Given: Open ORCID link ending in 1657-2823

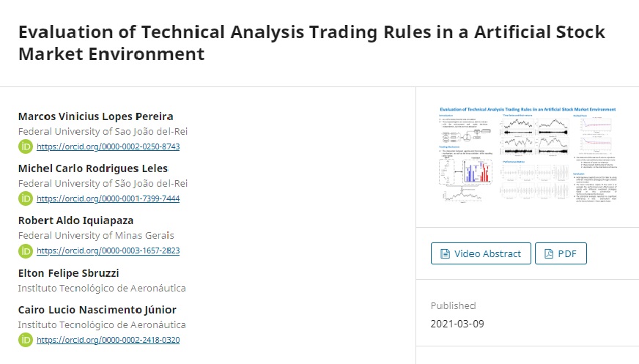Looking at the screenshot, I should pos(108,250).
